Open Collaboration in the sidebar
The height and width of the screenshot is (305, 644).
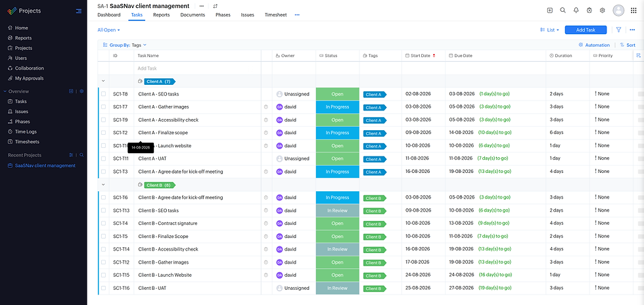coord(26,68)
